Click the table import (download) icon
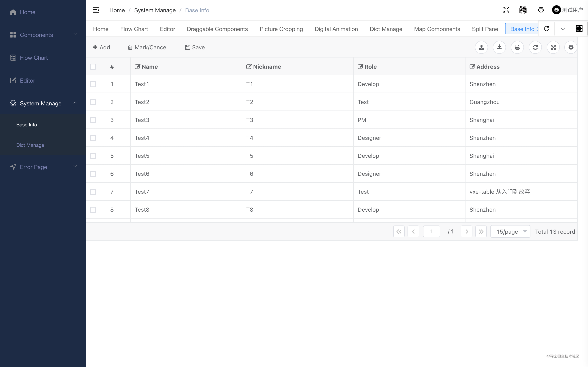Screen dimensions: 588x367 [499, 47]
